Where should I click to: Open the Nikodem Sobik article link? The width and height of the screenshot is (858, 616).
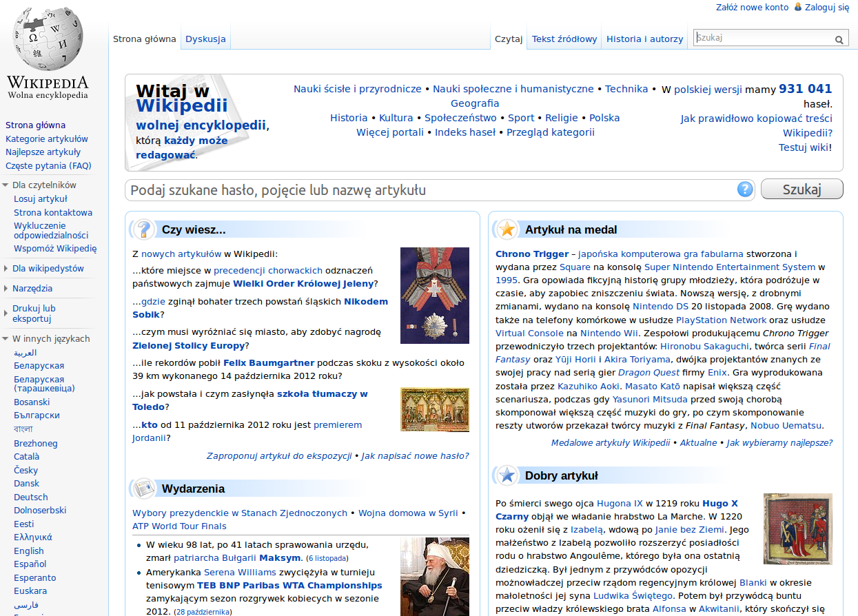click(x=261, y=308)
